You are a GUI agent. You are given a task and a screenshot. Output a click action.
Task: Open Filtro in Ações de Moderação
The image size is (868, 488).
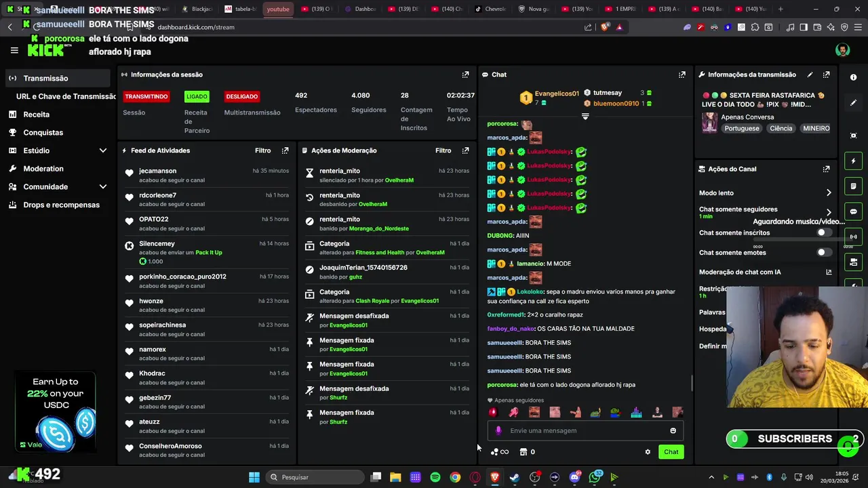tap(443, 150)
